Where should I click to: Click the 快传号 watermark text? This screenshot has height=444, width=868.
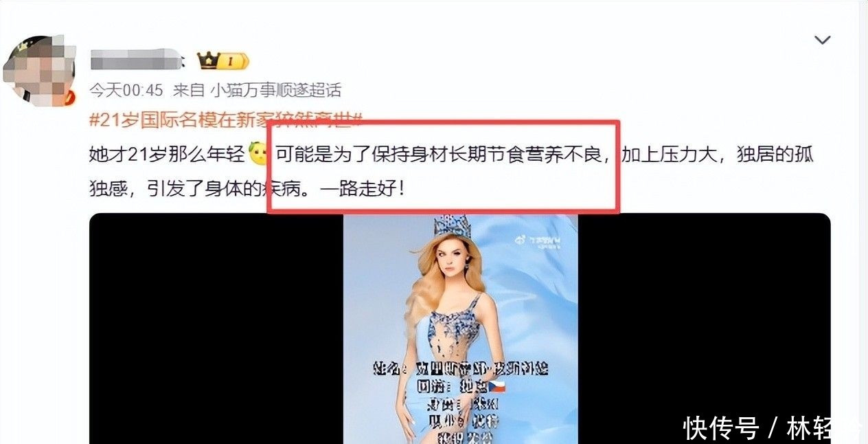coord(720,428)
